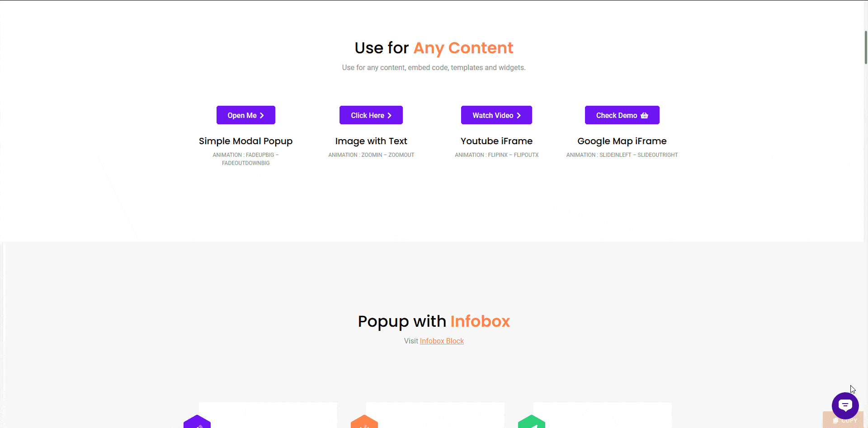Click the orange hexagon infobox icon
Image resolution: width=868 pixels, height=428 pixels.
(x=364, y=423)
